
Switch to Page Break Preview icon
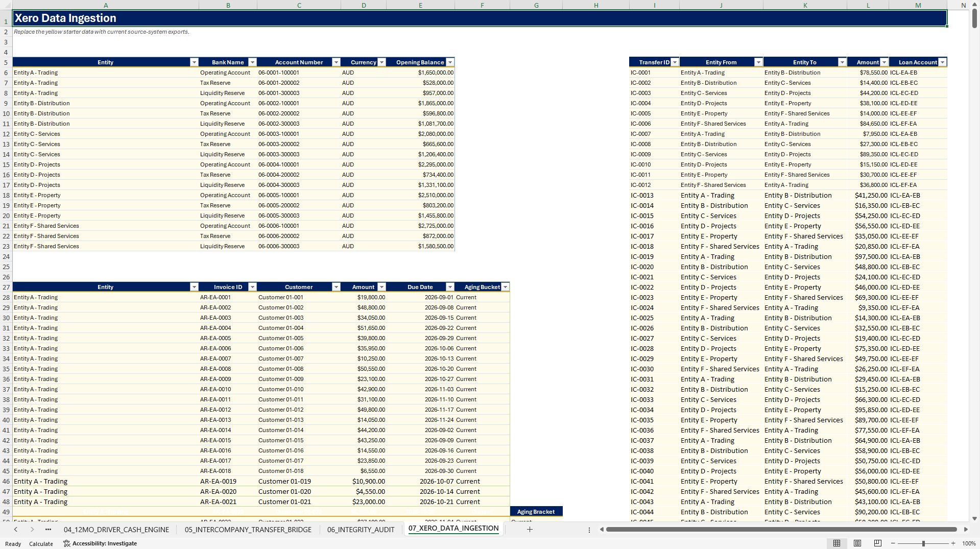pyautogui.click(x=878, y=543)
